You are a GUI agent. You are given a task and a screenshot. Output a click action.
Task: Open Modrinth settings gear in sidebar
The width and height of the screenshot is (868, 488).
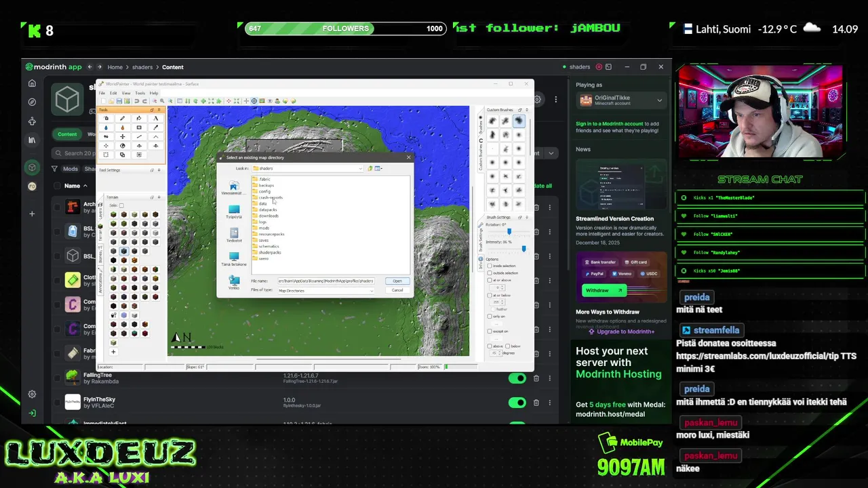(32, 394)
